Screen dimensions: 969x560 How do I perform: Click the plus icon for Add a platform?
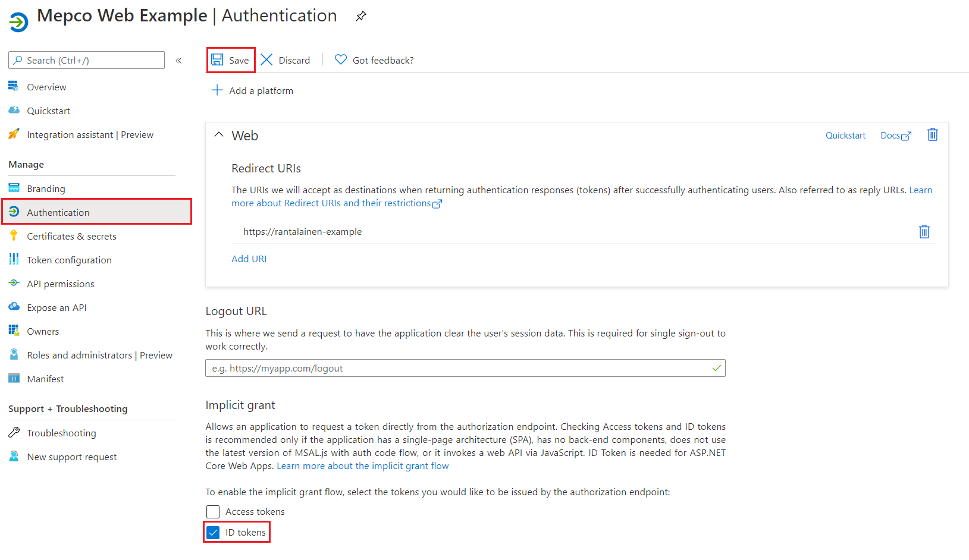pos(217,90)
